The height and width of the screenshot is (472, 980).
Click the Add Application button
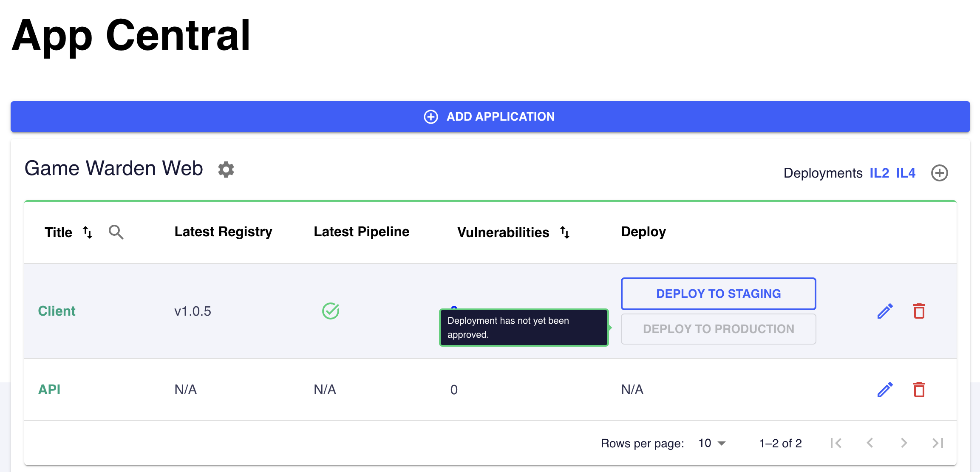coord(490,116)
